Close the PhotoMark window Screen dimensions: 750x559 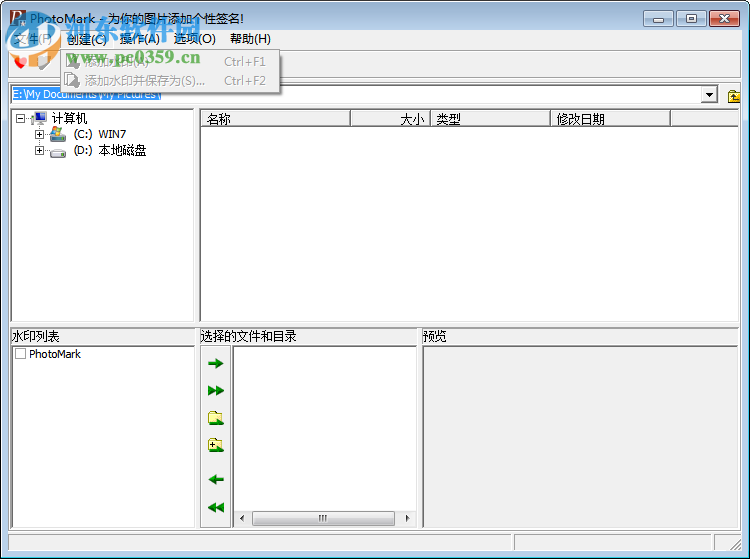pyautogui.click(x=724, y=19)
